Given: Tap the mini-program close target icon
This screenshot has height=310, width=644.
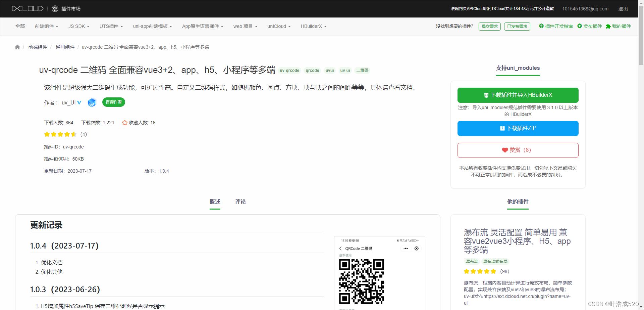Looking at the screenshot, I should click(x=416, y=249).
